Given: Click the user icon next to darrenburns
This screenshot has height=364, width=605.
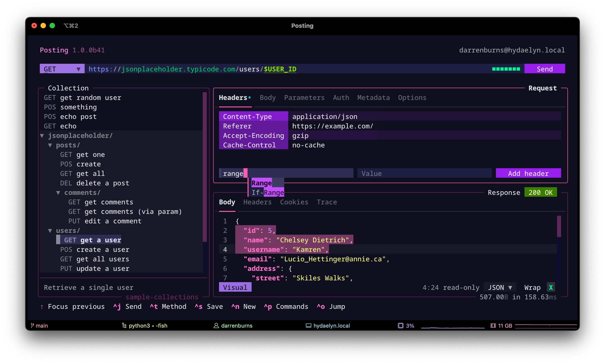Looking at the screenshot, I should 216,325.
